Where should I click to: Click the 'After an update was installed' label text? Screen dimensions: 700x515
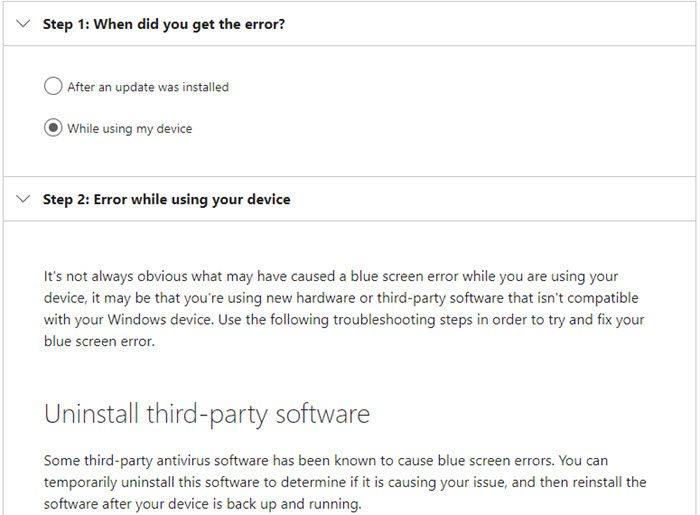(x=148, y=87)
